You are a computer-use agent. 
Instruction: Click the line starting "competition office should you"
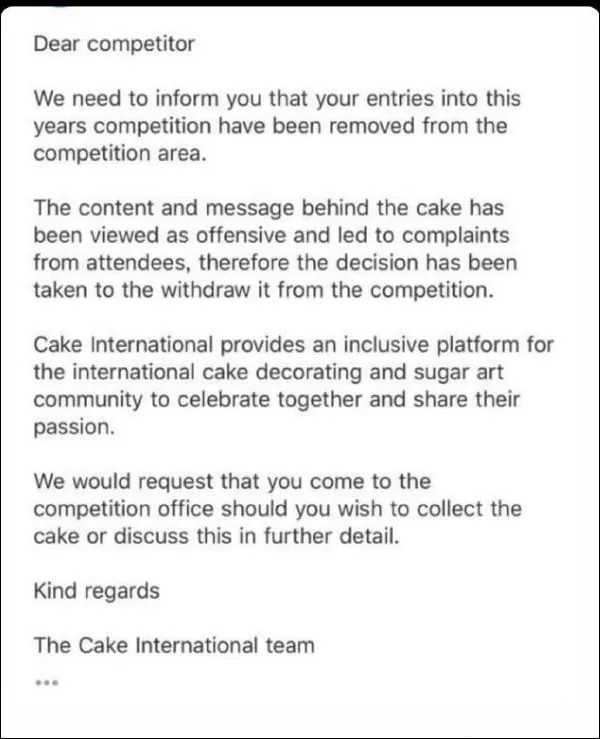tap(278, 509)
